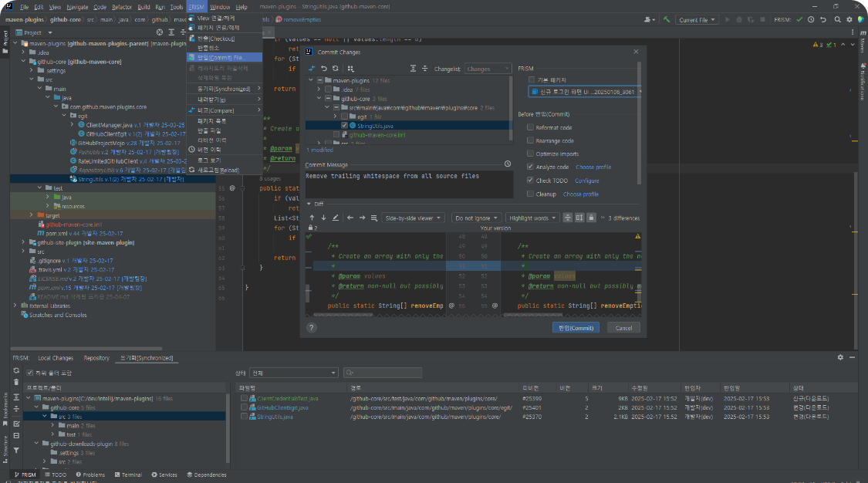
Task: Click into the Commit Message text area
Action: pos(409,184)
